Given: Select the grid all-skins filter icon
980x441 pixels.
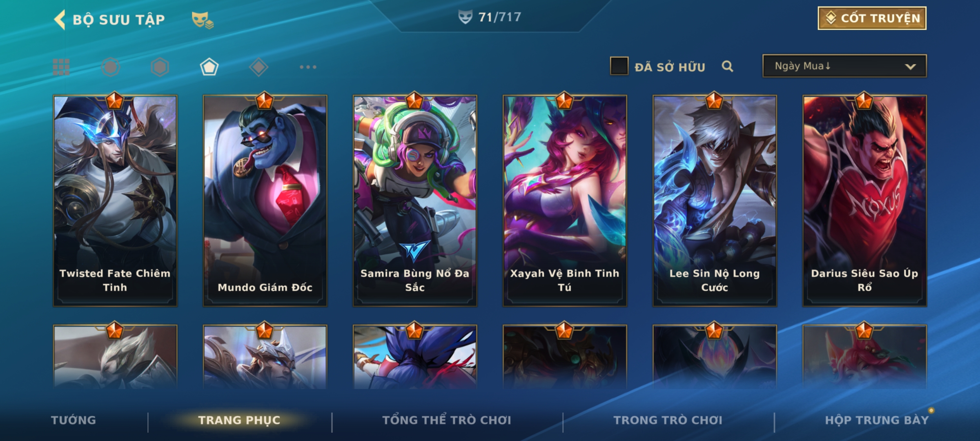Looking at the screenshot, I should pyautogui.click(x=61, y=67).
